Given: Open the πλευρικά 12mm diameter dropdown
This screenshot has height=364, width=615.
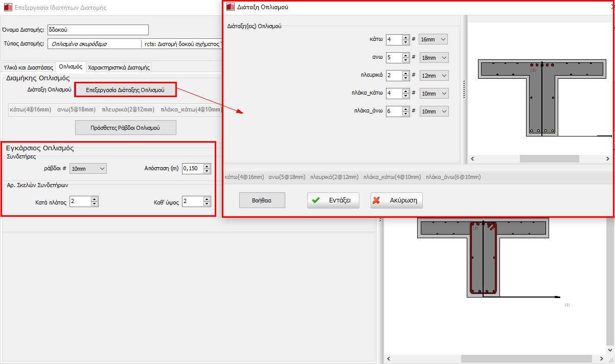Looking at the screenshot, I should pyautogui.click(x=433, y=76).
